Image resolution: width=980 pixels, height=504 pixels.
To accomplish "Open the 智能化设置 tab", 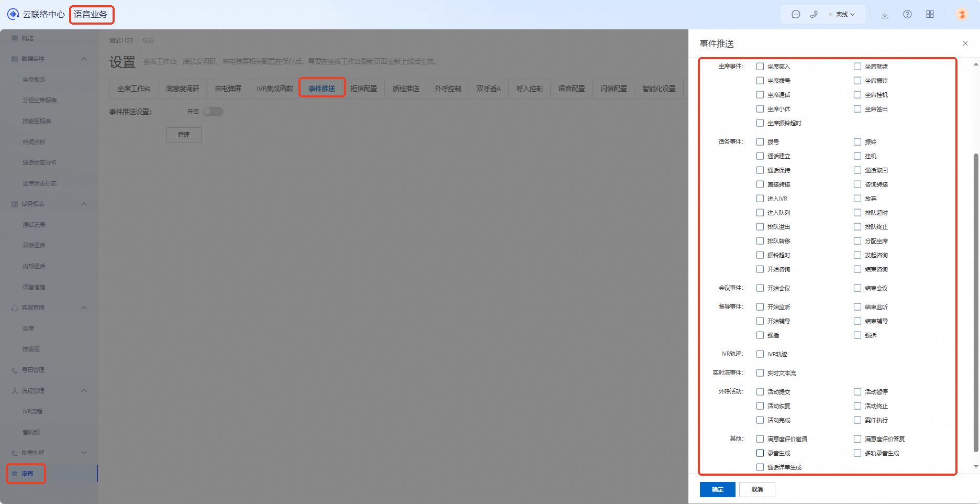I will [659, 89].
